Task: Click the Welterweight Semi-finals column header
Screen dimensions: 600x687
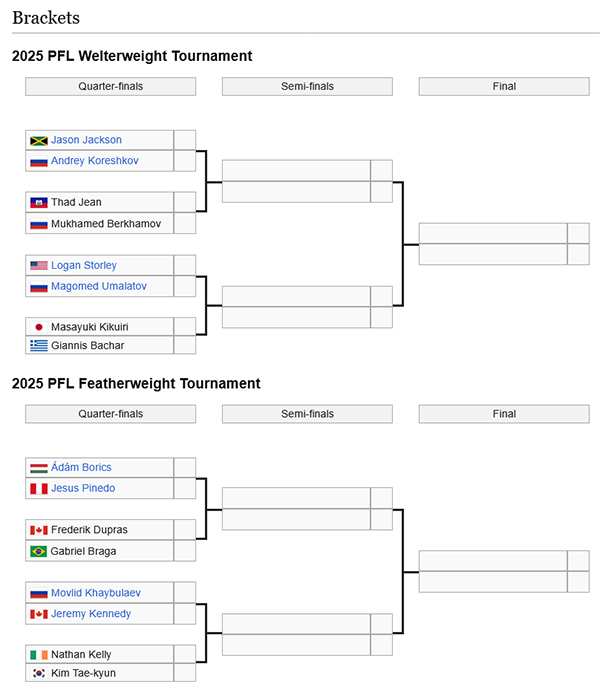Action: [x=307, y=86]
